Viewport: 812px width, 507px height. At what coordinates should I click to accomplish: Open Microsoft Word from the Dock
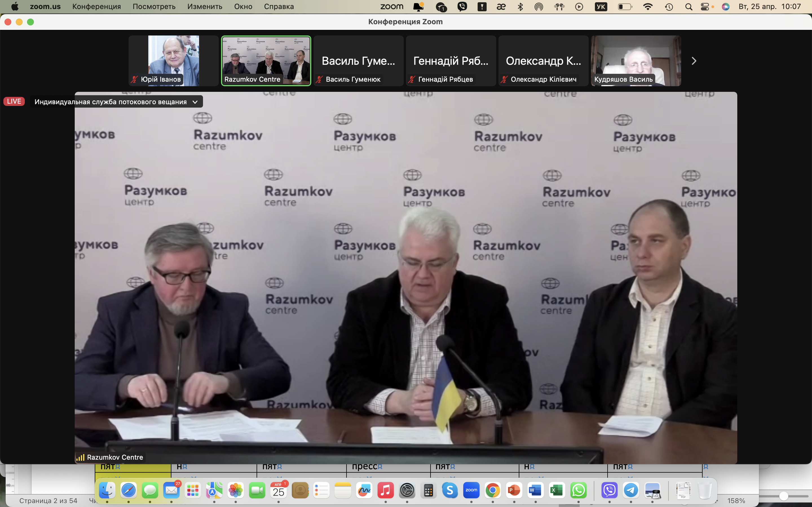tap(535, 490)
